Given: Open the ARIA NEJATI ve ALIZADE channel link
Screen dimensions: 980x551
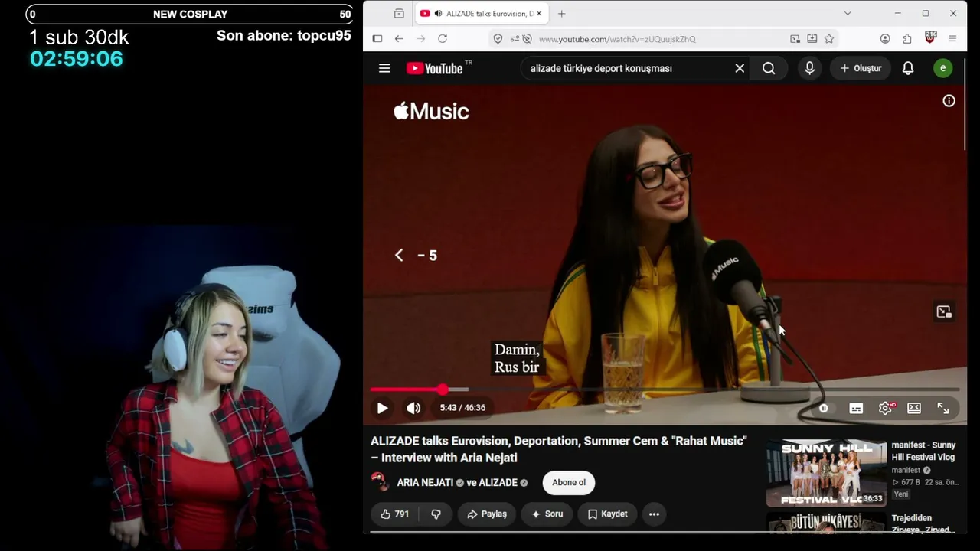Looking at the screenshot, I should (x=462, y=483).
